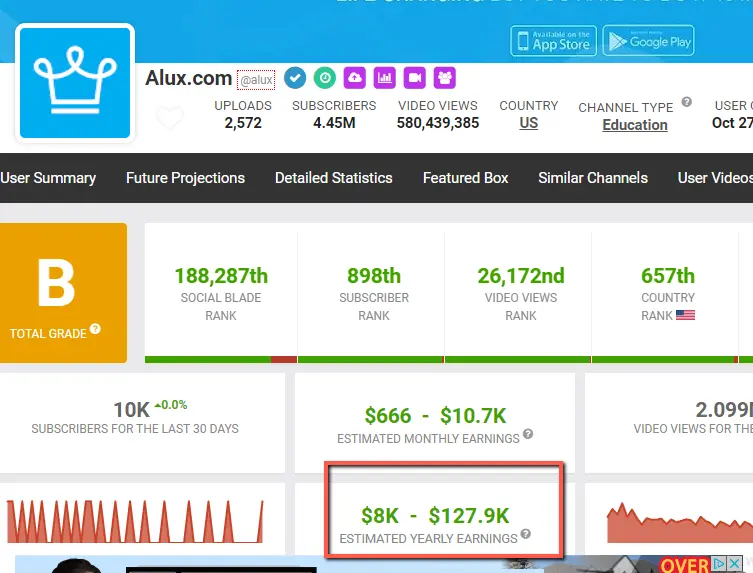Image resolution: width=753 pixels, height=573 pixels.
Task: Click the App Store download button
Action: coord(553,41)
